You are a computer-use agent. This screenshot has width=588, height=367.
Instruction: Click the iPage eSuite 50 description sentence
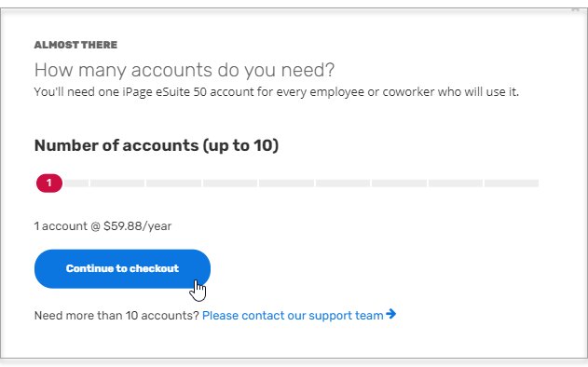pyautogui.click(x=277, y=92)
